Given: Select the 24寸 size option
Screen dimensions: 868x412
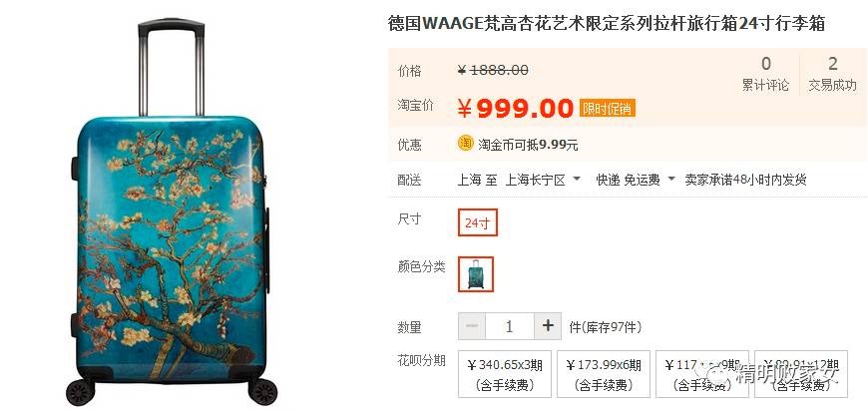Looking at the screenshot, I should point(478,222).
